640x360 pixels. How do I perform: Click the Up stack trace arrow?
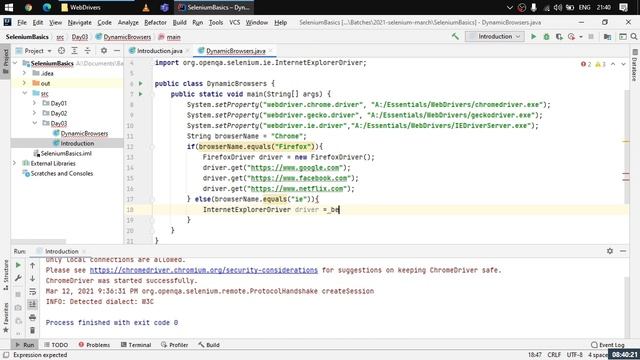(32, 265)
